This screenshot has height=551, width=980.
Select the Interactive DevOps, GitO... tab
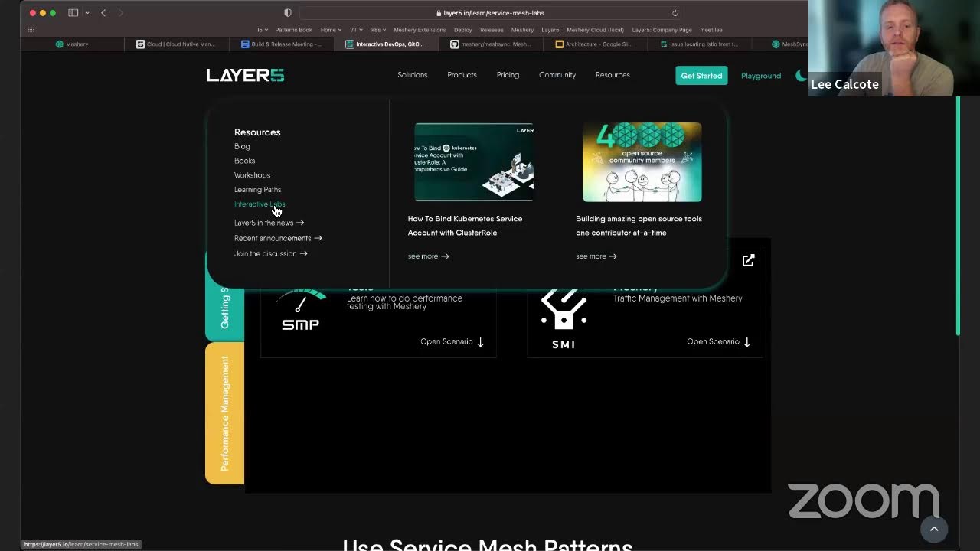coord(385,44)
